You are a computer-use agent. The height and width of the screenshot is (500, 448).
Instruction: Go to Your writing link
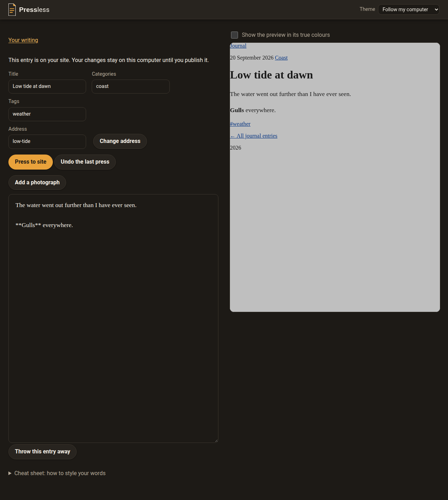tap(23, 40)
